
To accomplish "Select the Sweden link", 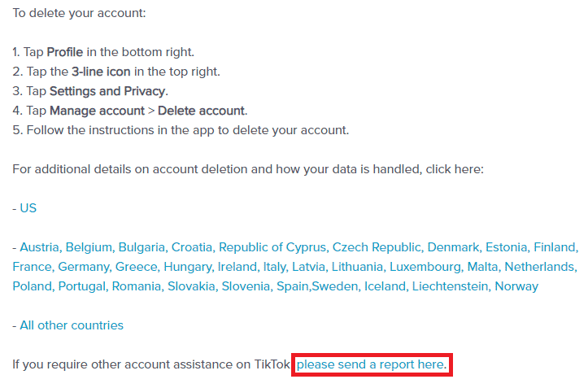I will click(334, 286).
